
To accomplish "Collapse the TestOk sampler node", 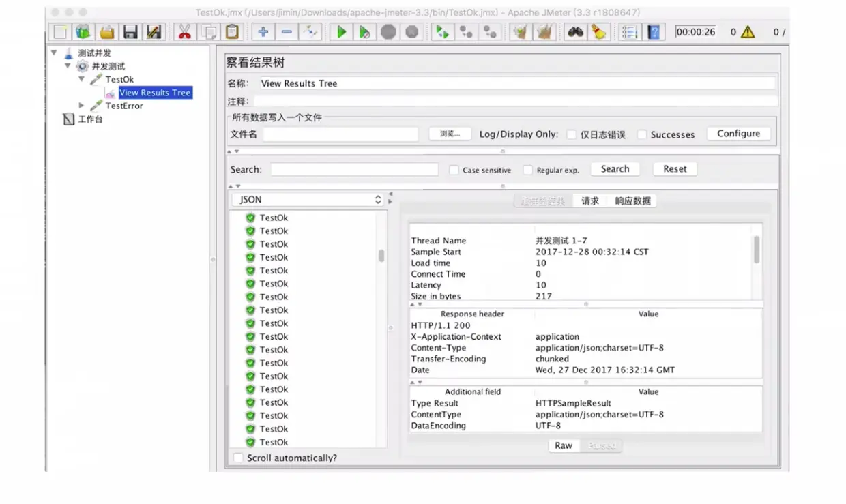I will (x=82, y=79).
